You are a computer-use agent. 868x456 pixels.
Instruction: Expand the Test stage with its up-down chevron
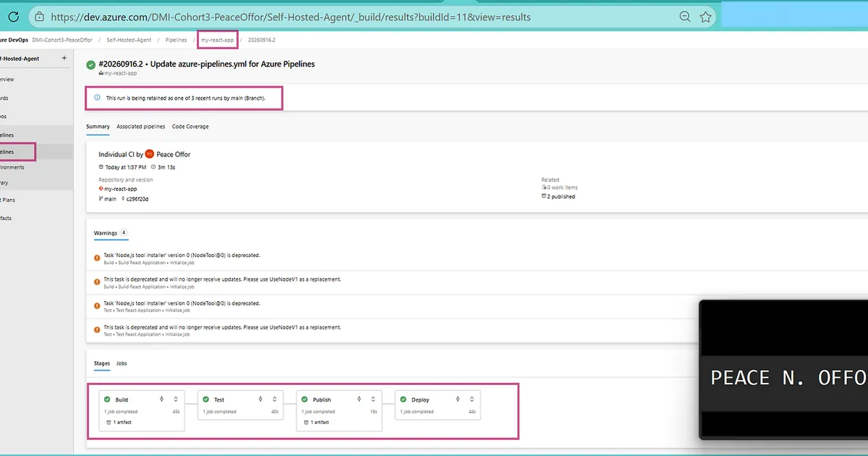click(x=274, y=399)
